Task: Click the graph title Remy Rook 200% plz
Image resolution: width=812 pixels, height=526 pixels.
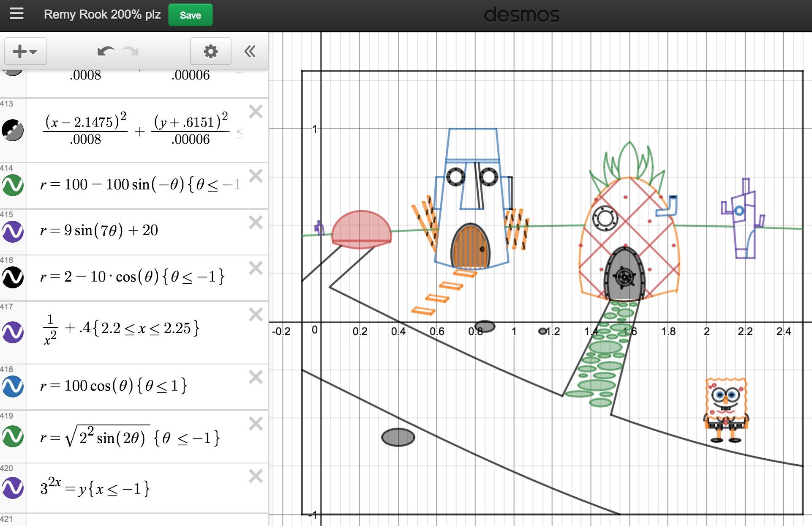Action: point(102,15)
